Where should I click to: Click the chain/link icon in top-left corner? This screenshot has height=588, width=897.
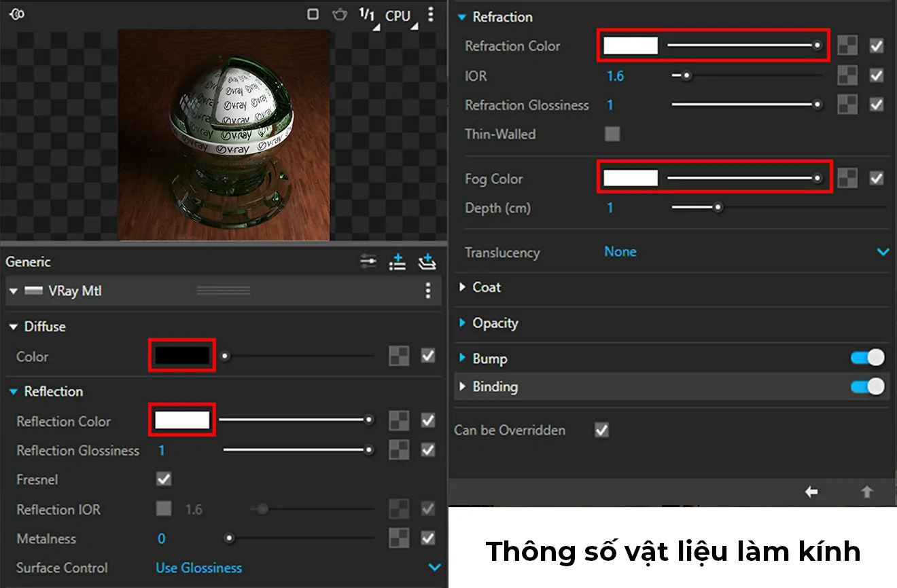pos(17,14)
